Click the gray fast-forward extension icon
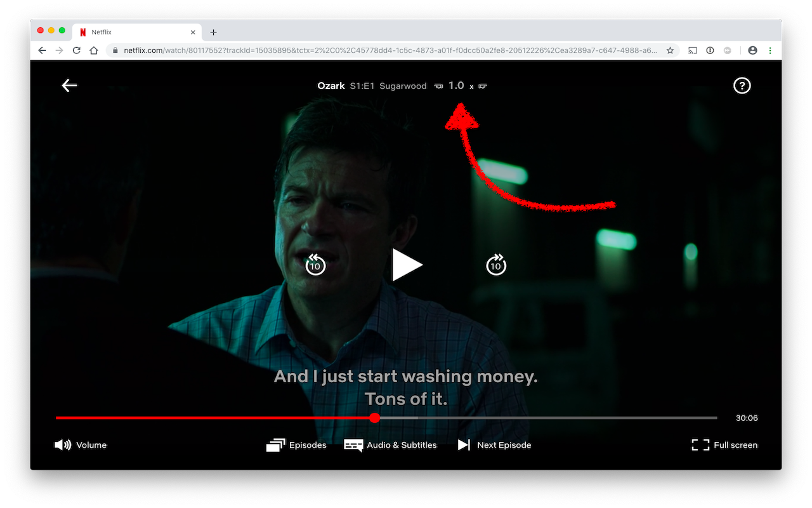Image resolution: width=812 pixels, height=508 pixels. click(728, 50)
